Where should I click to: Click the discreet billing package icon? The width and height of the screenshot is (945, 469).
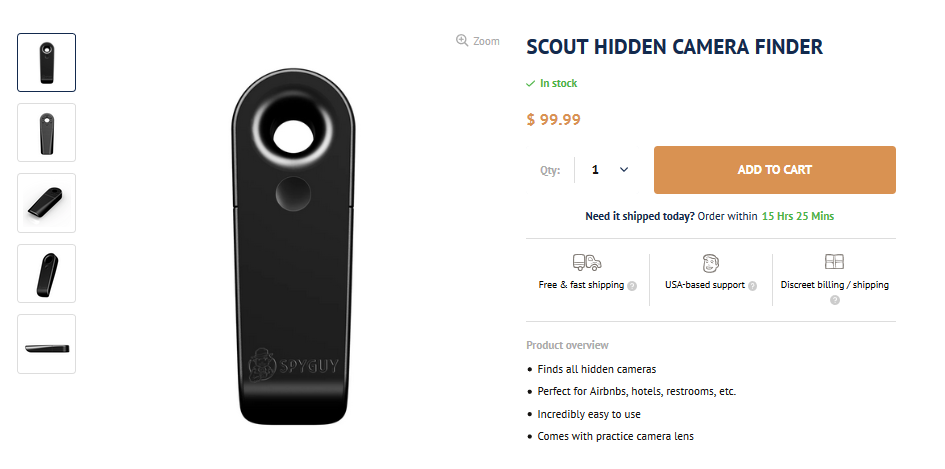tap(834, 262)
